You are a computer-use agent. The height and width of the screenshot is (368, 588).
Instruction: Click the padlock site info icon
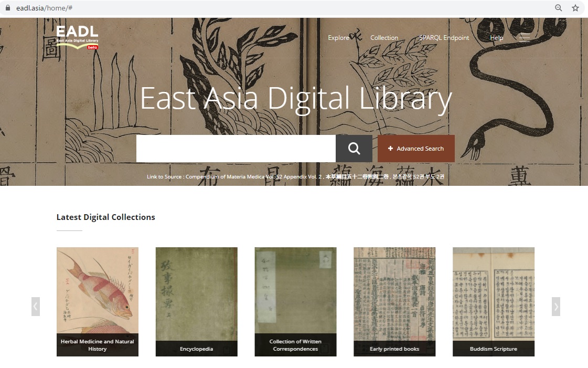(8, 8)
